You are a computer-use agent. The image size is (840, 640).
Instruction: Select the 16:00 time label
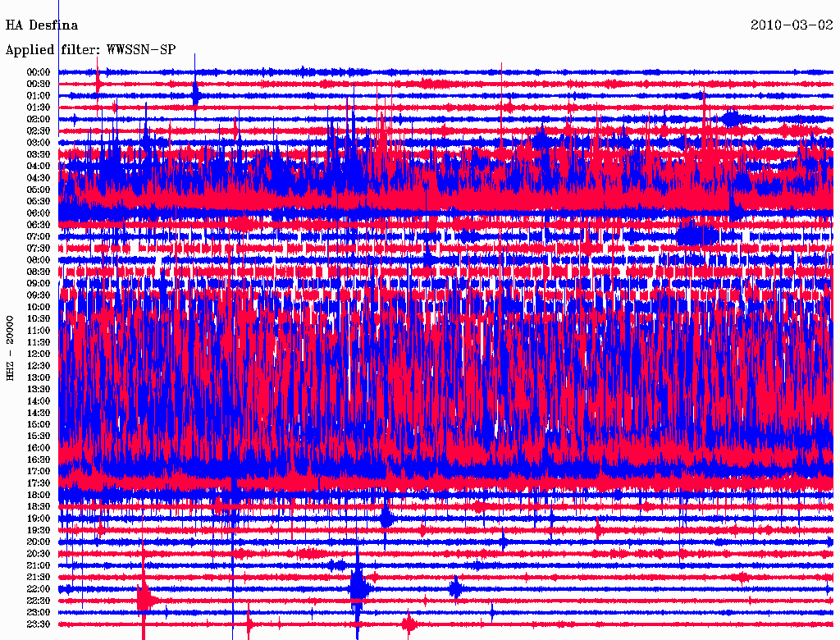(39, 448)
